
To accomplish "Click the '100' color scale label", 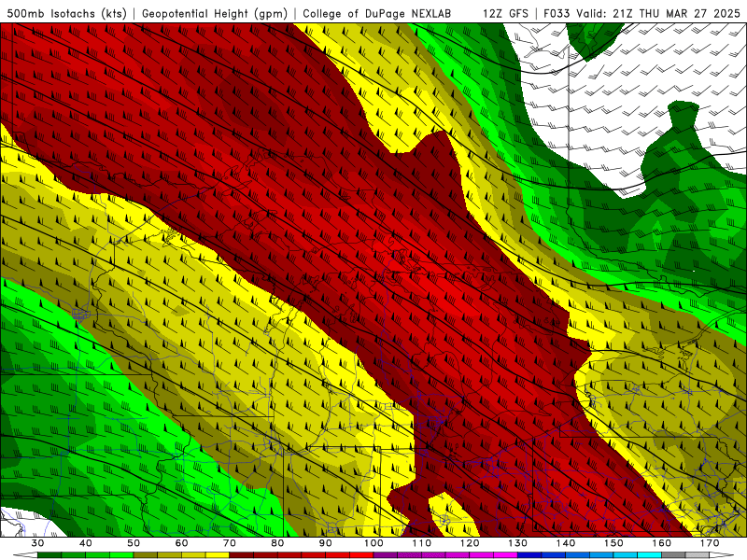I will [373, 543].
